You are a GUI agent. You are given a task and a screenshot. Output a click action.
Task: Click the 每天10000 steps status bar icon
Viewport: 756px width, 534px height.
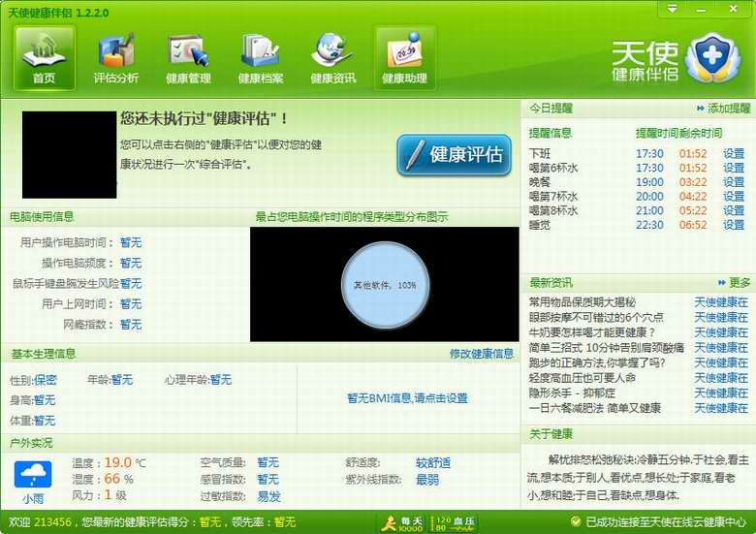pos(400,523)
